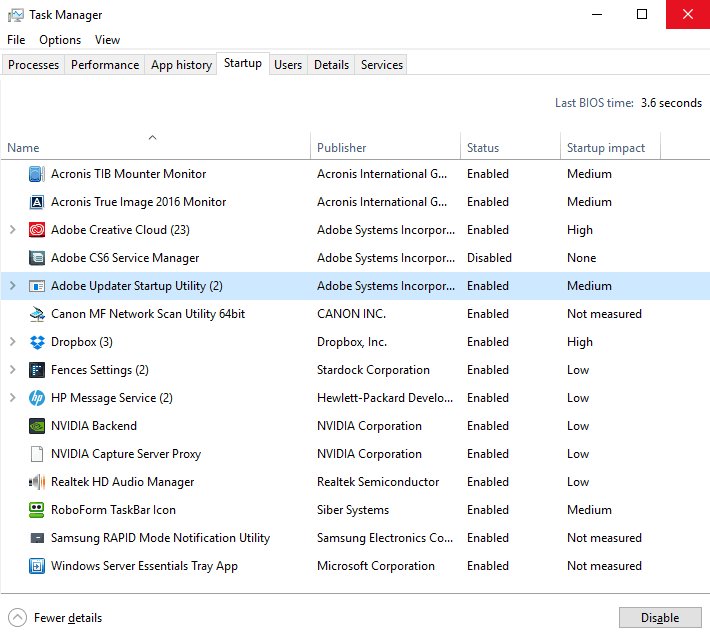The width and height of the screenshot is (710, 642).
Task: Expand the HP Message Service (2) group
Action: click(13, 398)
